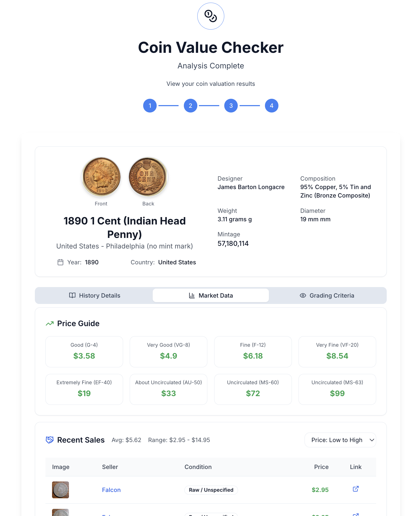The image size is (420, 516).
Task: Click the bar chart icon in Market Data
Action: pos(192,295)
